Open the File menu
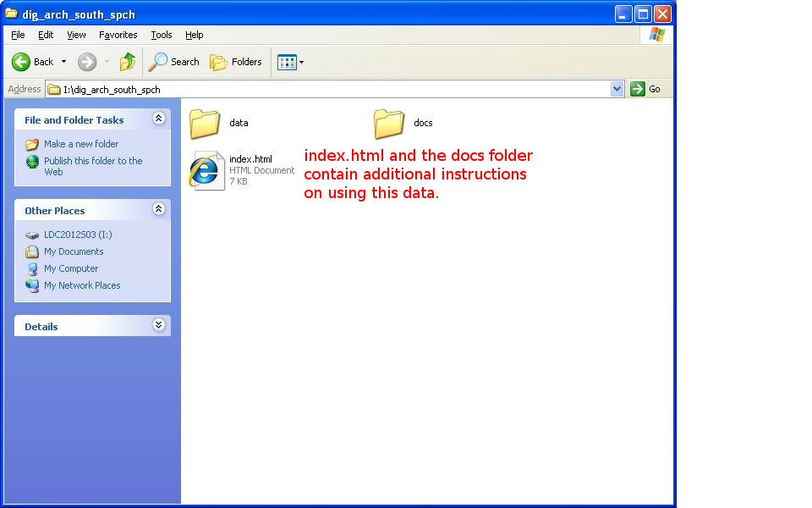 pos(18,35)
